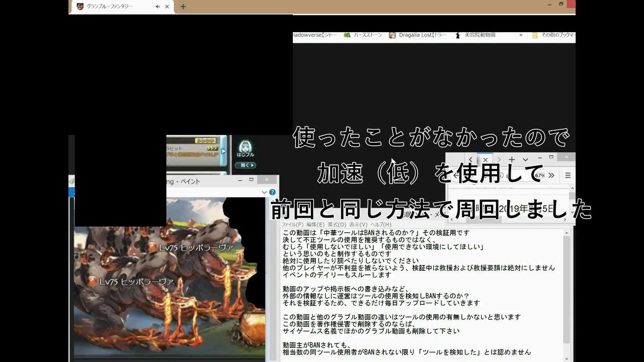Open Notepad ヘルプ(H) menu
This screenshot has width=644, height=362.
click(x=381, y=225)
